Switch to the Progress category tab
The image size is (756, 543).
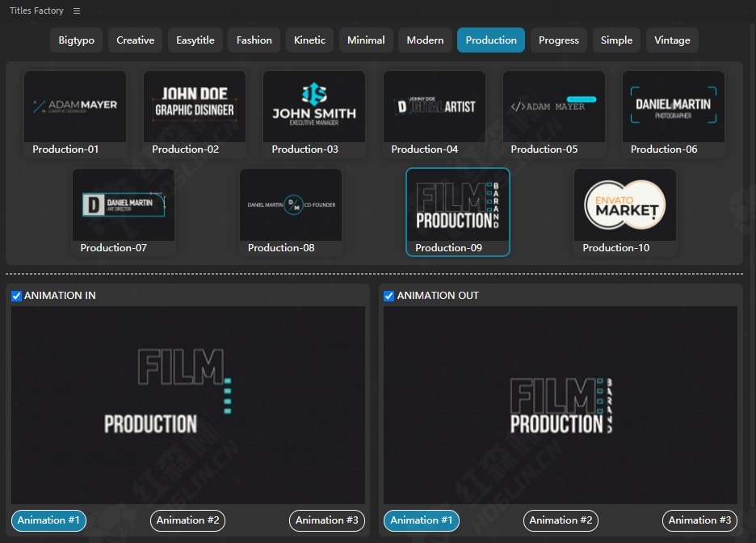(558, 40)
